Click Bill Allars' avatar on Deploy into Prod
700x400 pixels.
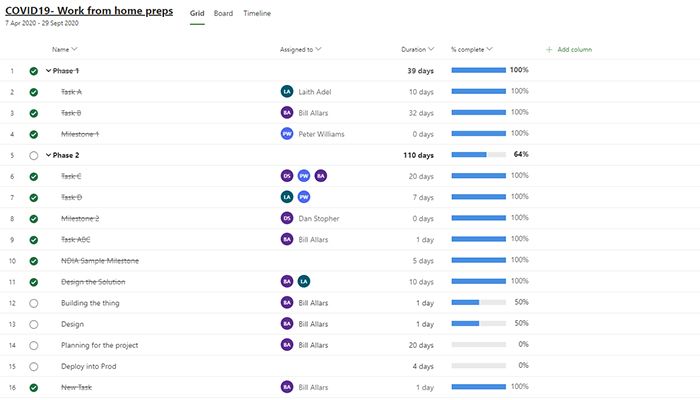pos(288,365)
